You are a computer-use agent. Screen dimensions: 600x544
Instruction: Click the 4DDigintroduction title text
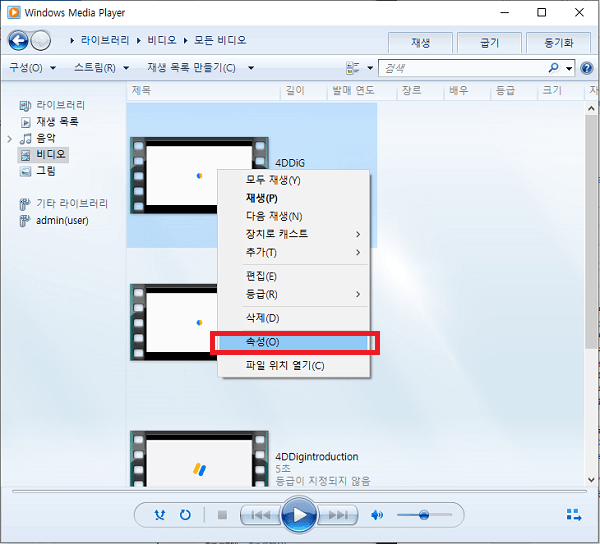point(316,457)
